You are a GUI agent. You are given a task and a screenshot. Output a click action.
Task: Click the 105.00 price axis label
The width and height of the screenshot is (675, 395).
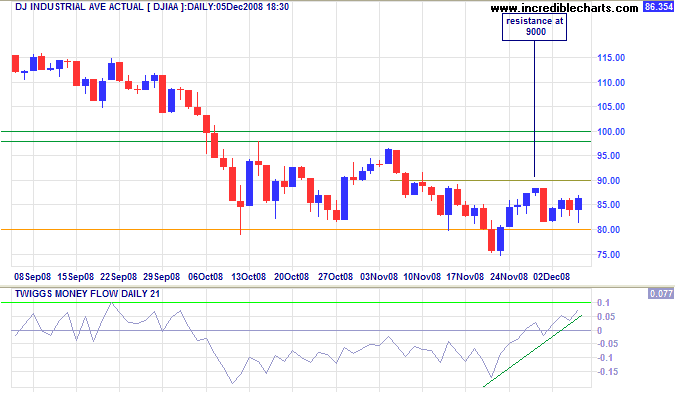(x=611, y=107)
